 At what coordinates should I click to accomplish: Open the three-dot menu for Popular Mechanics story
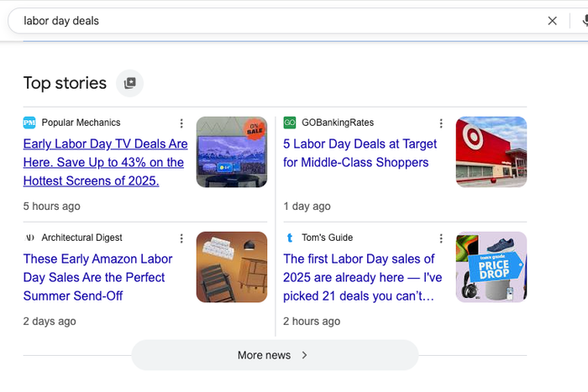click(x=181, y=123)
